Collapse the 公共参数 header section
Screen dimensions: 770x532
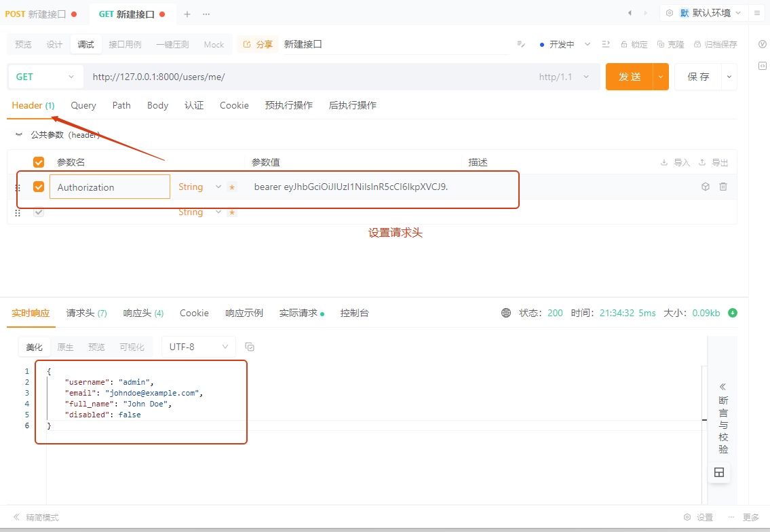(x=19, y=135)
